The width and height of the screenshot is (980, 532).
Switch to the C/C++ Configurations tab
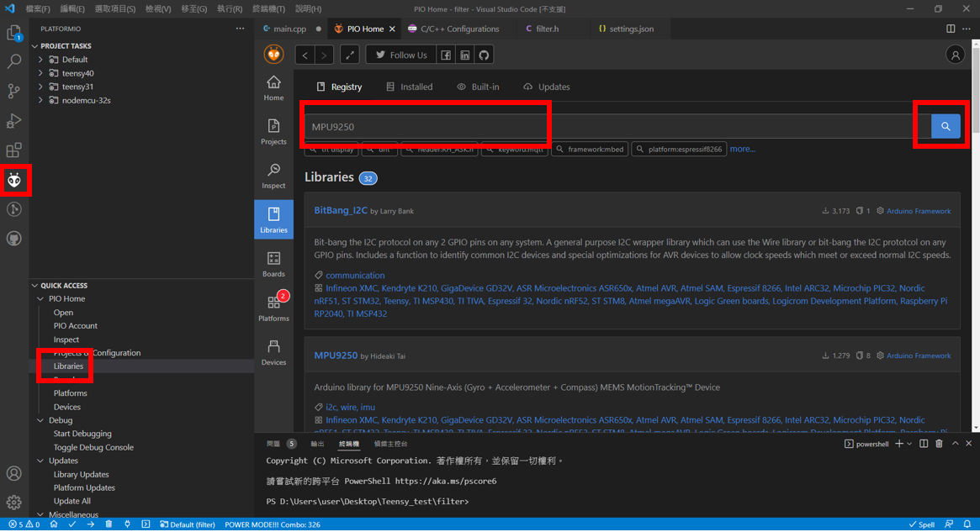pyautogui.click(x=459, y=29)
